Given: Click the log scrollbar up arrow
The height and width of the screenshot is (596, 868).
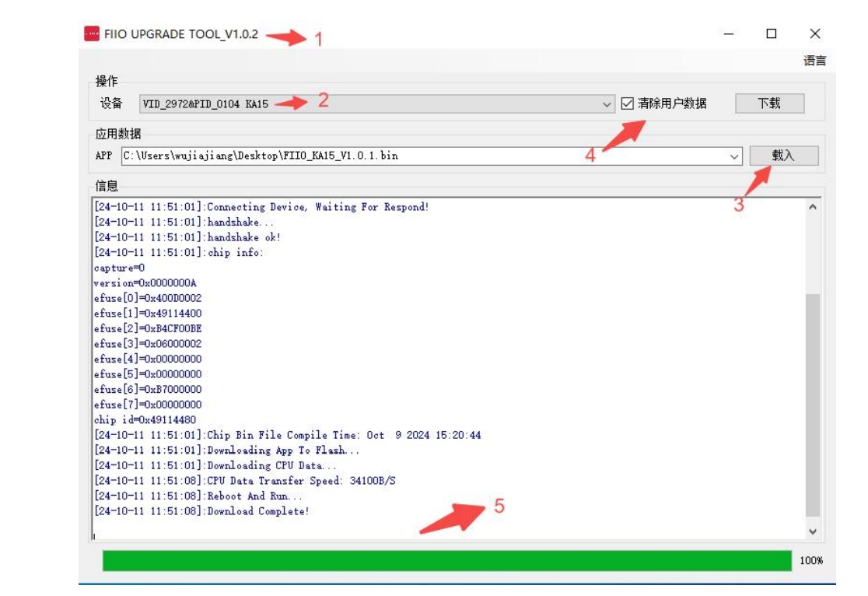Looking at the screenshot, I should (813, 208).
